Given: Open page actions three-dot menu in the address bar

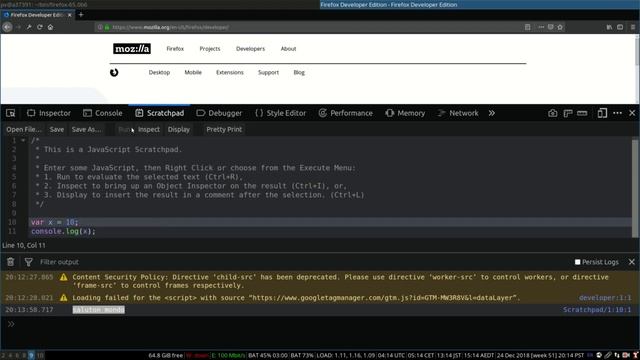Looking at the screenshot, I should tap(541, 27).
